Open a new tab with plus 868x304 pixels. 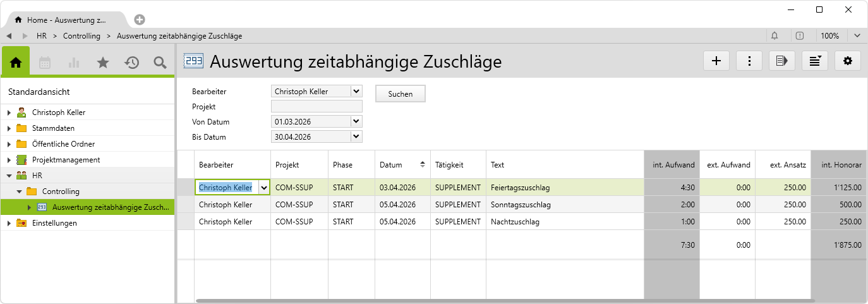click(x=140, y=20)
